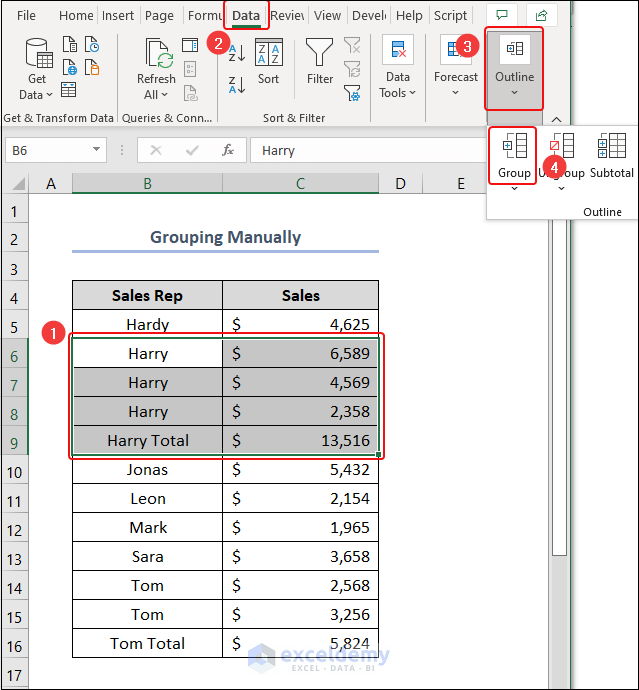Click From Table/Range icon
The image size is (639, 690).
click(x=69, y=90)
